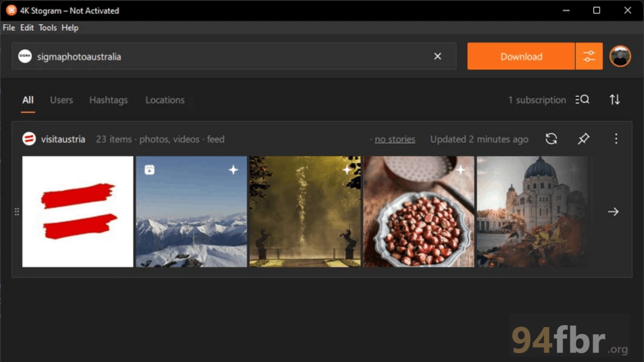
Task: Open the red-white flag thumbnail
Action: pos(78,212)
